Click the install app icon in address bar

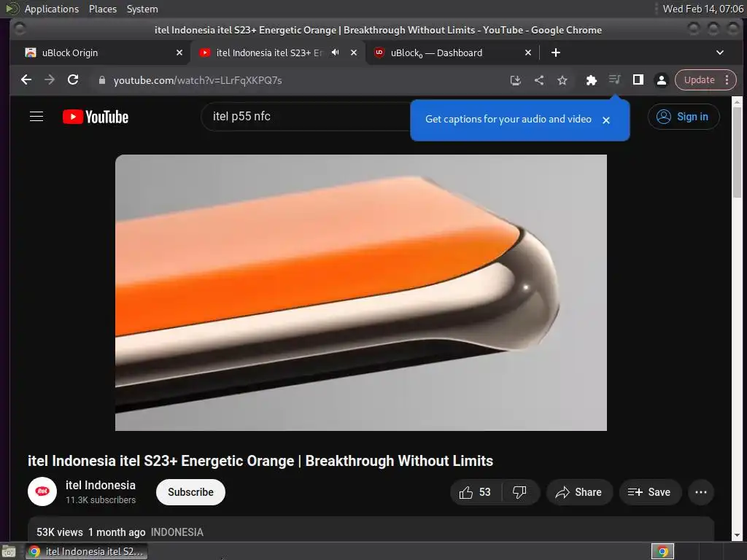click(516, 80)
